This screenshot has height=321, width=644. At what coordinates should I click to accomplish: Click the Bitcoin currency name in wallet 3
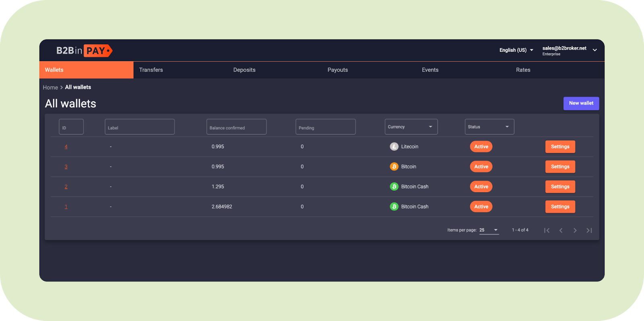click(x=409, y=167)
